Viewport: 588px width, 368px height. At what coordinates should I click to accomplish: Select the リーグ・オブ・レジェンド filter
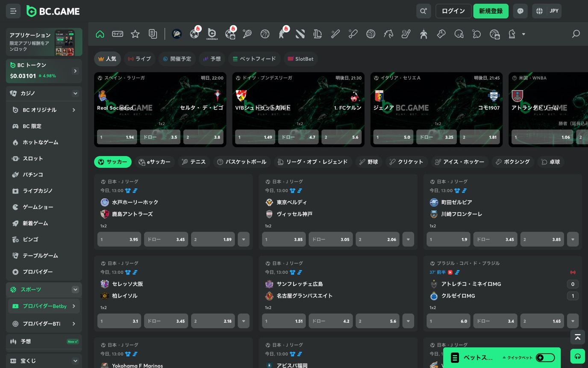pyautogui.click(x=312, y=162)
